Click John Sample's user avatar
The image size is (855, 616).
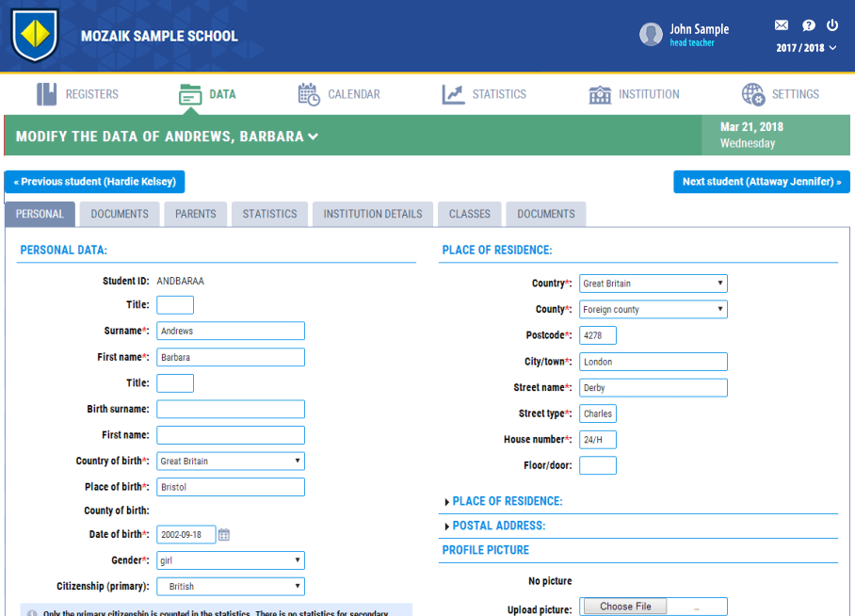pos(651,35)
